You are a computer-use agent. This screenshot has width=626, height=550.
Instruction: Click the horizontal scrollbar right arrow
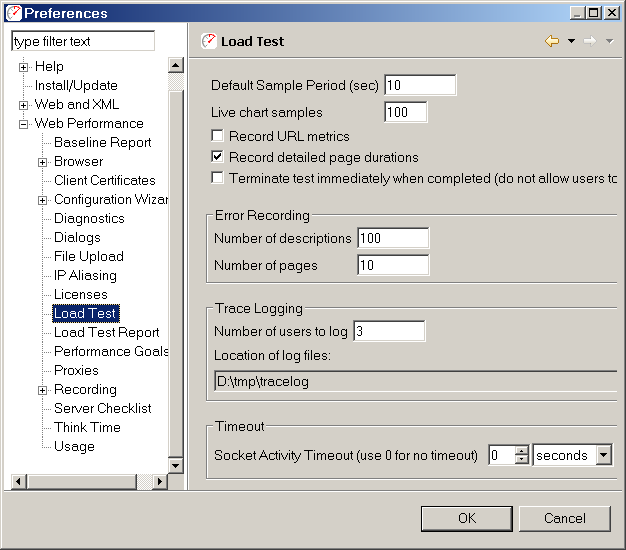(x=160, y=481)
